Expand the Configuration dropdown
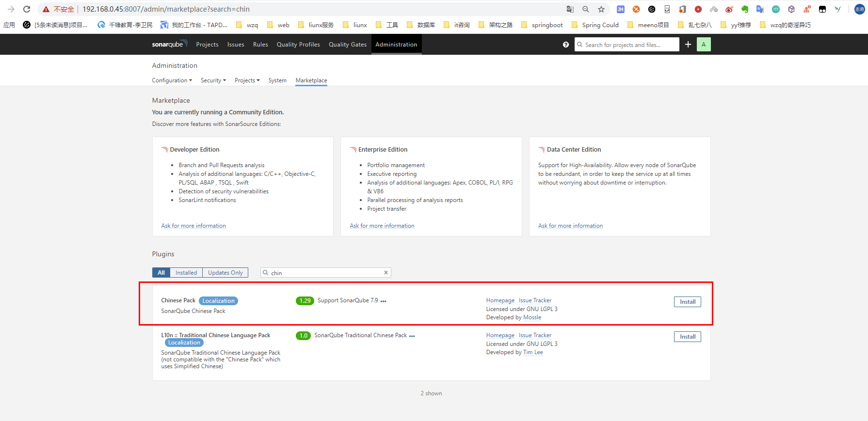The width and height of the screenshot is (868, 421). click(x=172, y=80)
